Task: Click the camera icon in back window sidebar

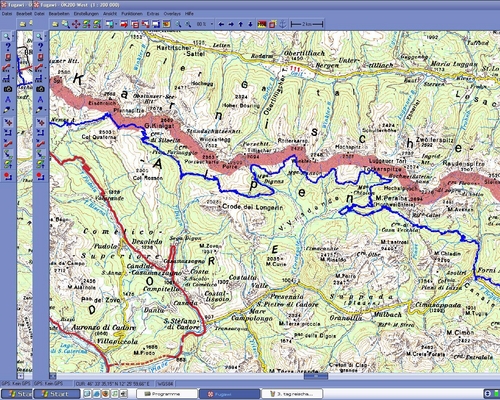Action: point(8,89)
